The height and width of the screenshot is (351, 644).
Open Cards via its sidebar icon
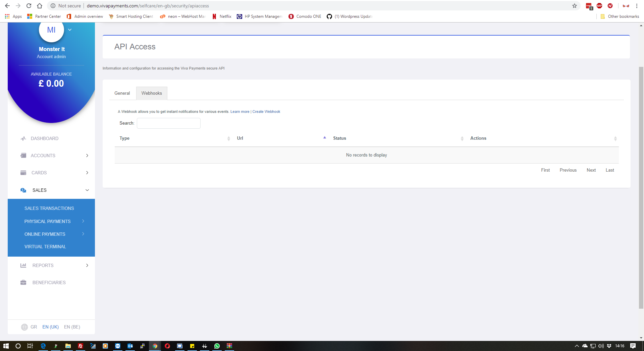[x=23, y=173]
